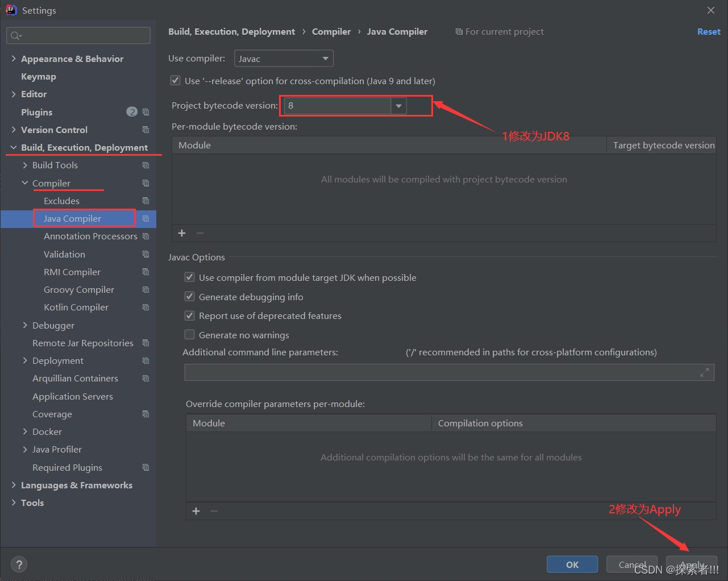Open Keymap settings page

tap(39, 76)
